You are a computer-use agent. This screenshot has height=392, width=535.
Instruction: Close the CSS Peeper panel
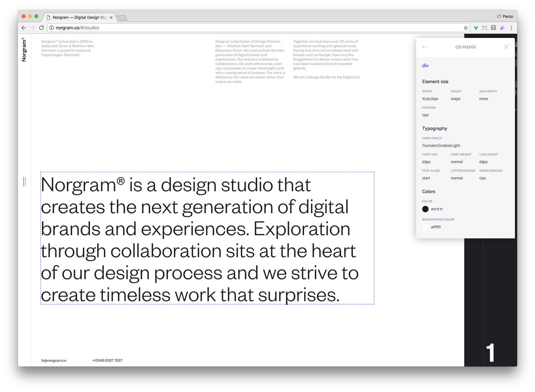tap(506, 47)
